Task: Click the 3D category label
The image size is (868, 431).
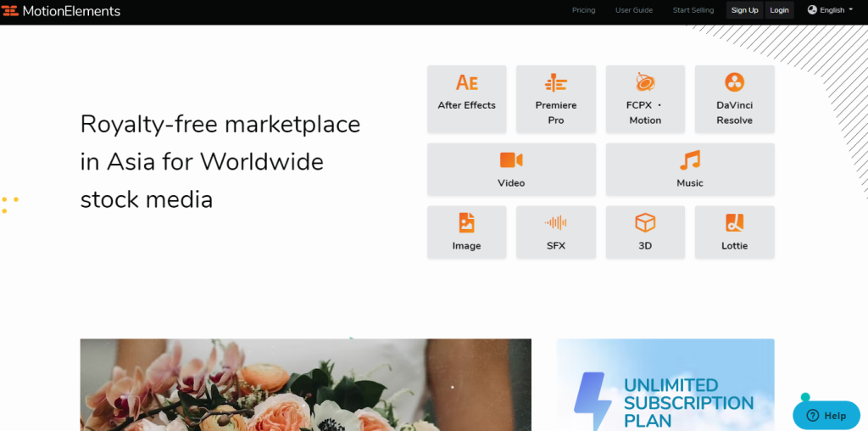Action: coord(645,246)
